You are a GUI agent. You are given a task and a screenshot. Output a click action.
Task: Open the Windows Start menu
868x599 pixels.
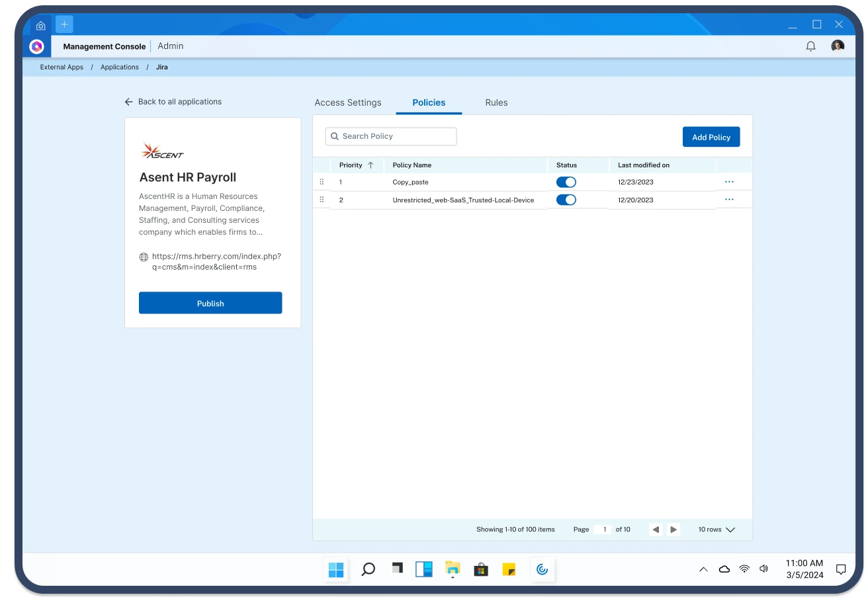click(x=336, y=569)
